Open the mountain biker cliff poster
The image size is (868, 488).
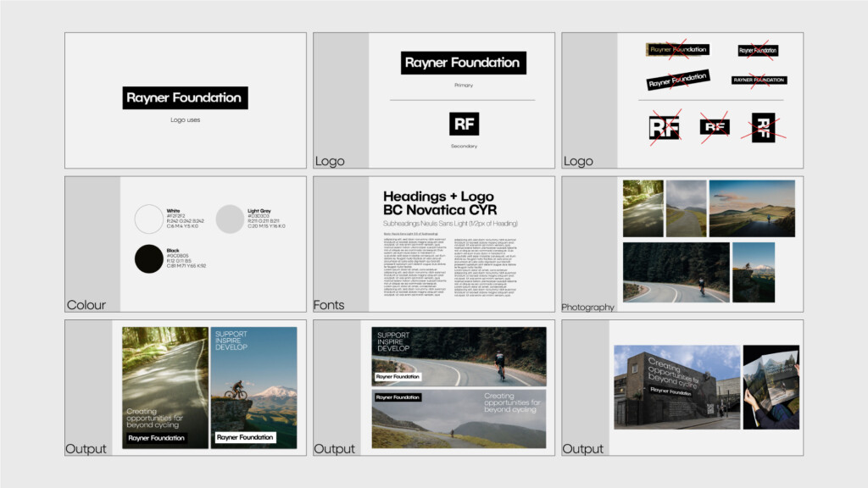click(254, 387)
